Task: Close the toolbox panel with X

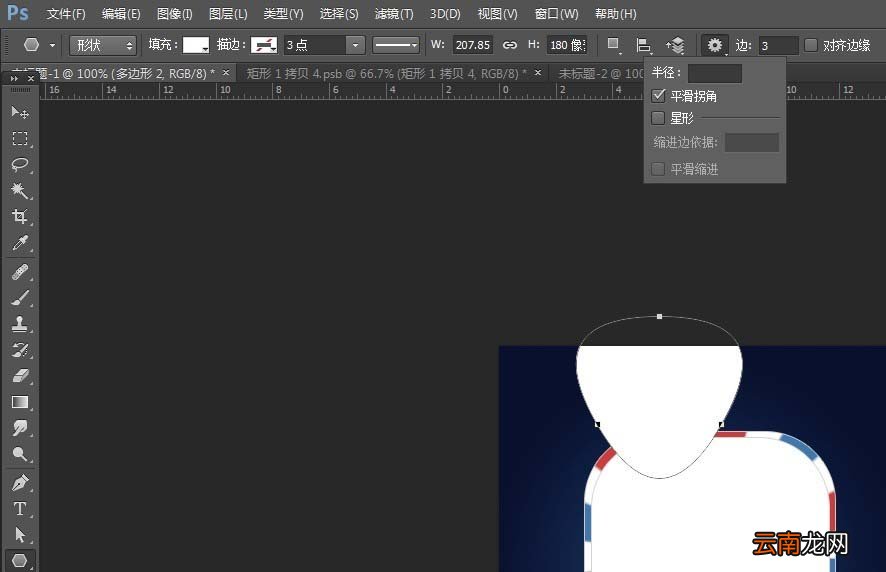Action: coord(31,79)
